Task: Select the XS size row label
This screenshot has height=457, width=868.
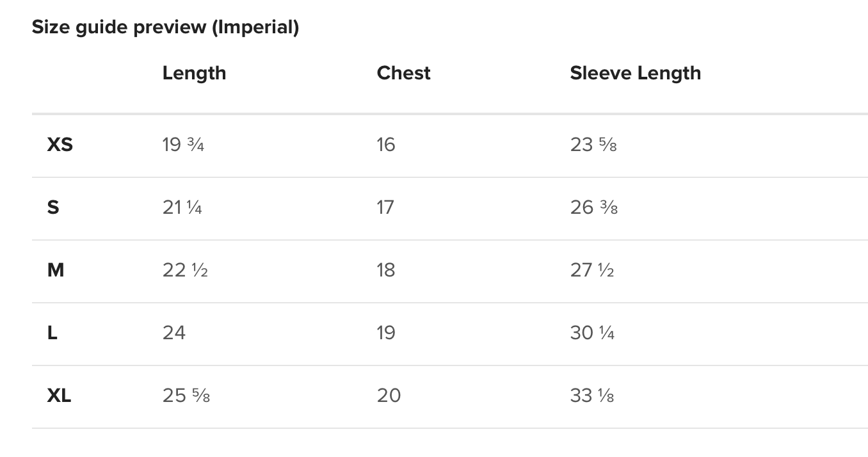Action: point(60,145)
